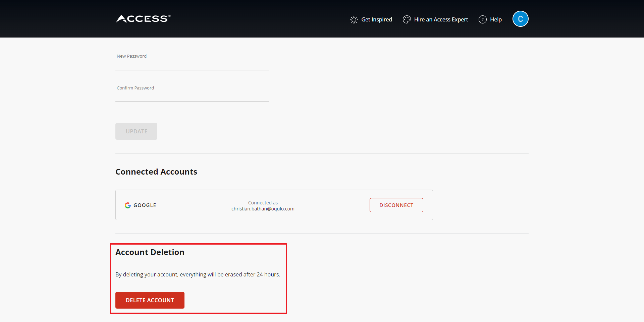The image size is (644, 322).
Task: Click the Account Deletion heading
Action: click(x=150, y=252)
